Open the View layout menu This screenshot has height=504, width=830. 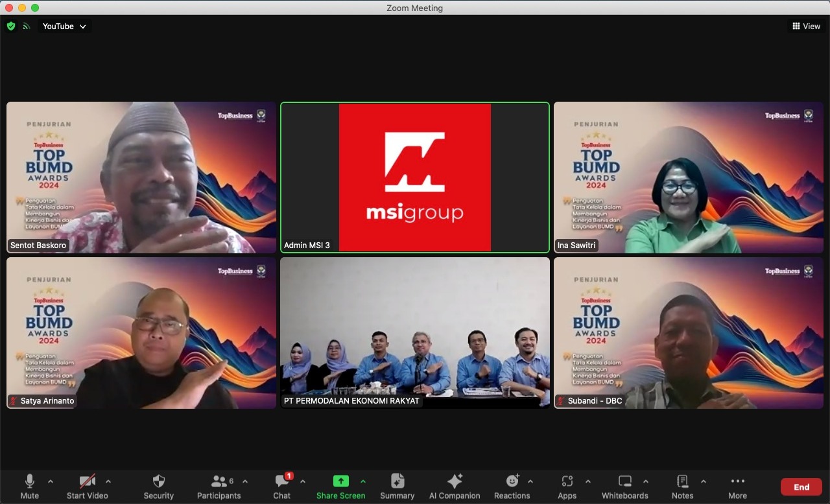806,27
